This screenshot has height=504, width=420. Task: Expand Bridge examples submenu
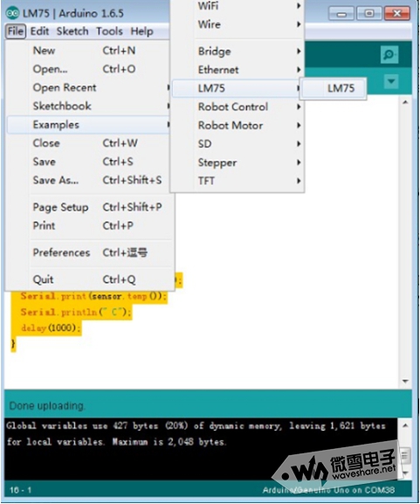238,52
